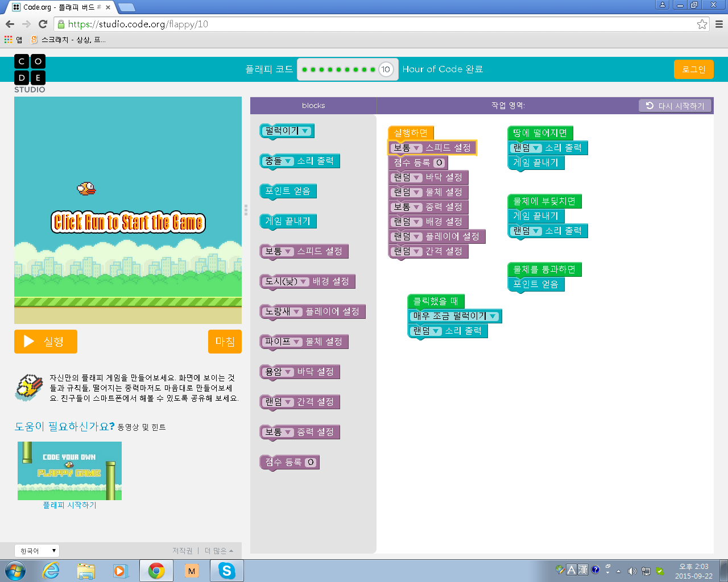
Task: Open the 플래피 시작하기 video thumbnail
Action: click(69, 471)
